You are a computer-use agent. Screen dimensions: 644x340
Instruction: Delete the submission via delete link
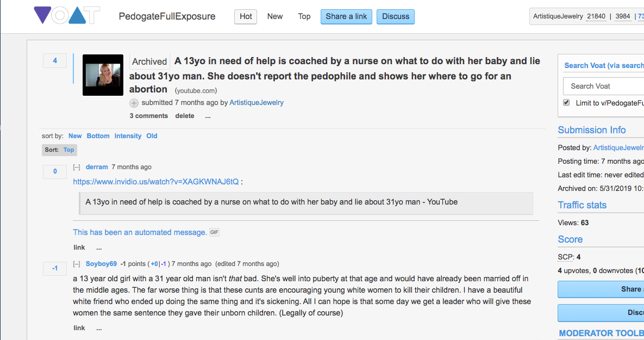click(x=185, y=116)
